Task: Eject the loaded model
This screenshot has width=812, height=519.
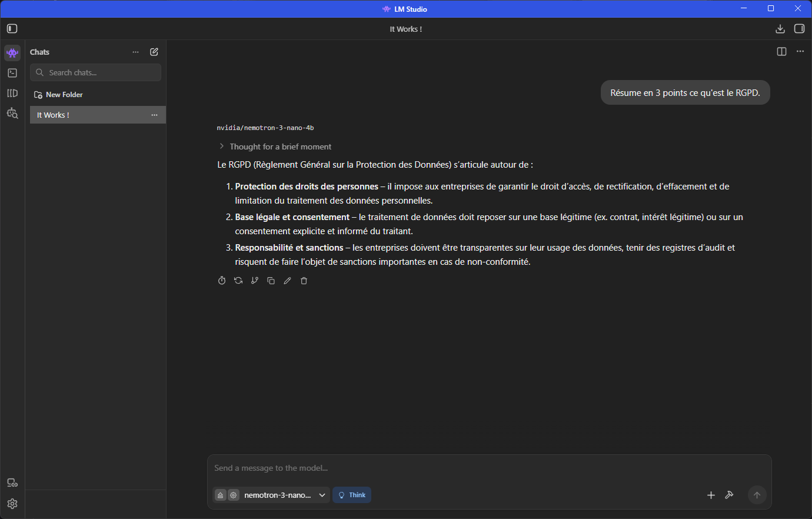Action: click(221, 495)
